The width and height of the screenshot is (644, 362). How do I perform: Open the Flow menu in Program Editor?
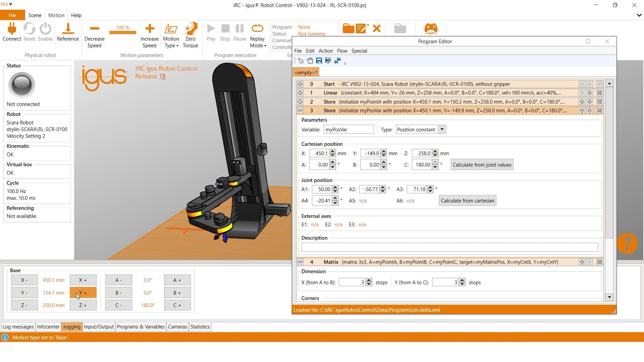342,51
